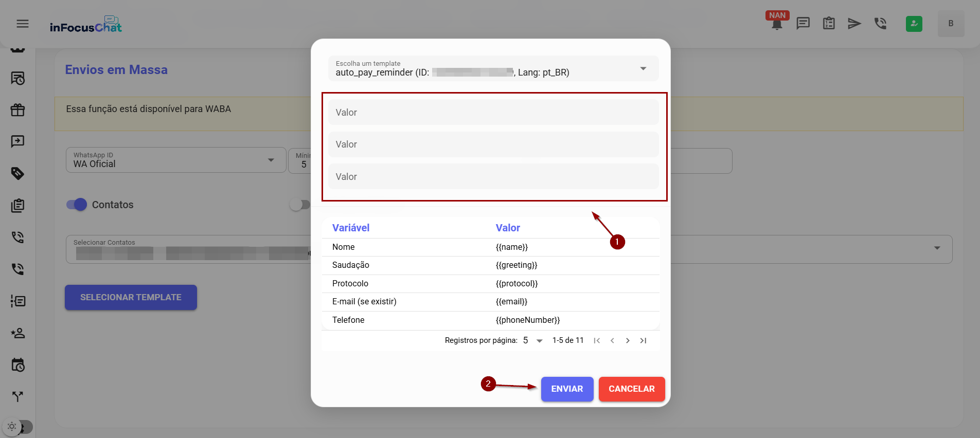Click the ENVIAR button
980x438 pixels.
tap(567, 389)
